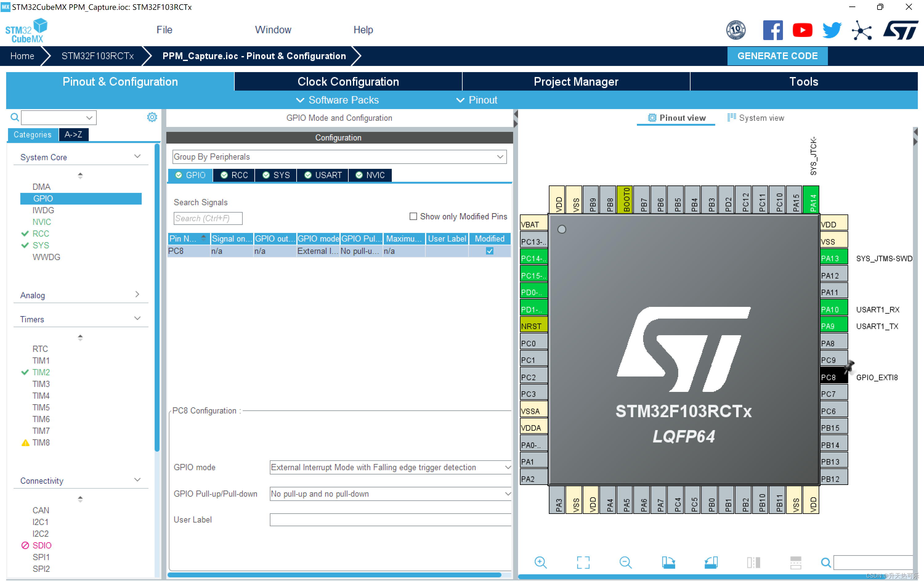Click the search magnifier in categories panel
This screenshot has width=924, height=582.
[14, 117]
